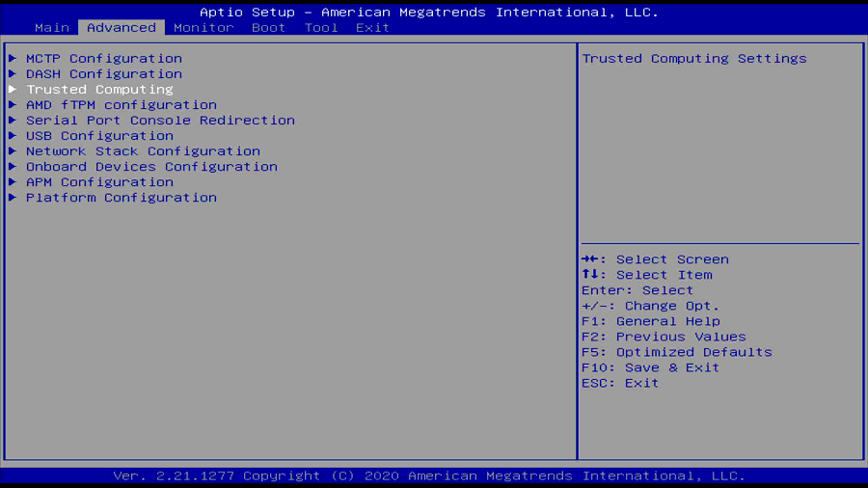Open DASH Configuration submenu

click(104, 74)
